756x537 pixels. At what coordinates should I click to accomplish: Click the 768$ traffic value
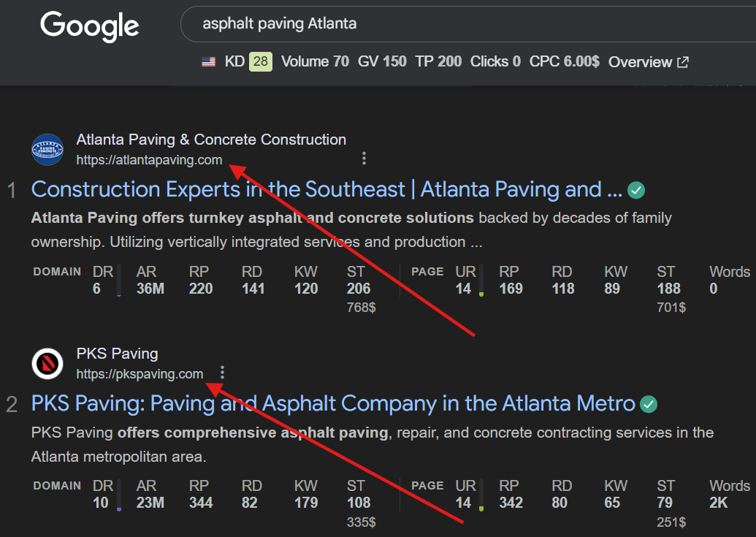coord(361,308)
